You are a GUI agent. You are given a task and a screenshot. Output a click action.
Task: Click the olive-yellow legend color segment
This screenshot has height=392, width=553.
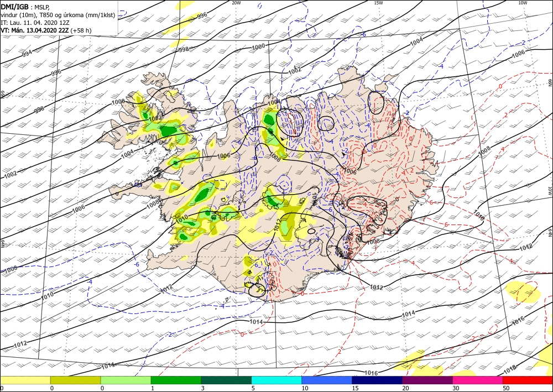(75, 380)
